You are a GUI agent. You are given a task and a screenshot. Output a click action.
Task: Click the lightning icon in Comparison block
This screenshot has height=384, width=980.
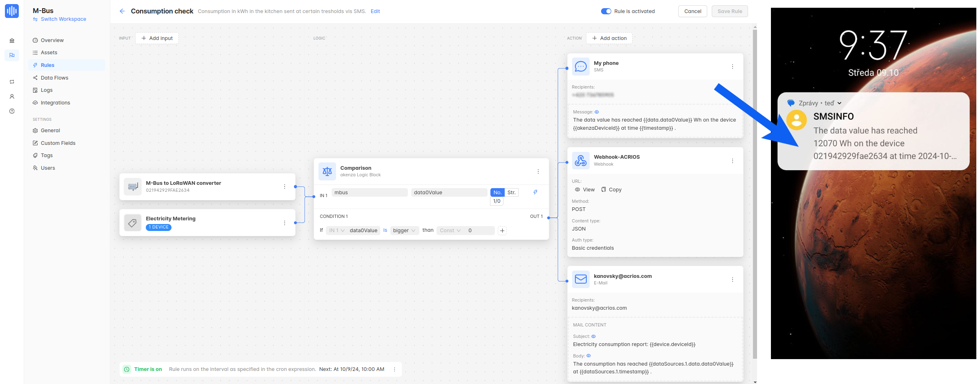click(535, 192)
